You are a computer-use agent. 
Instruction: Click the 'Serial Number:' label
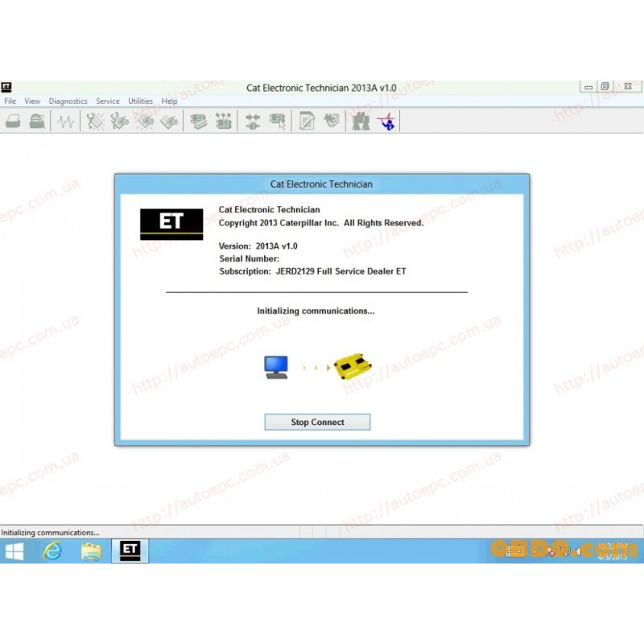pyautogui.click(x=249, y=258)
